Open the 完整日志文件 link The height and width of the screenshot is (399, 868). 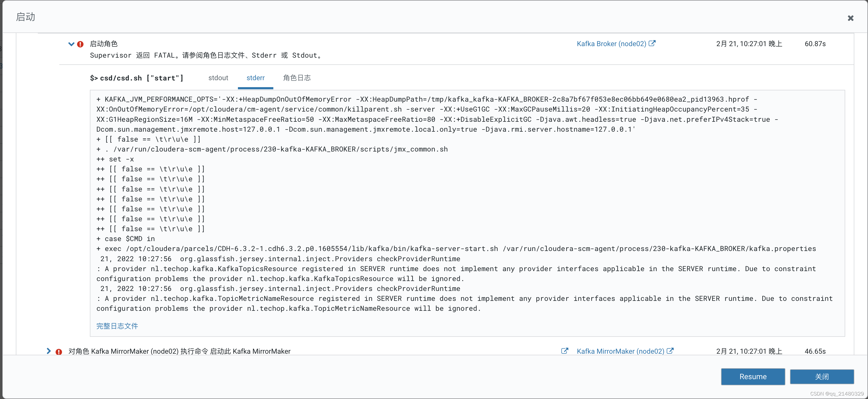pos(117,326)
